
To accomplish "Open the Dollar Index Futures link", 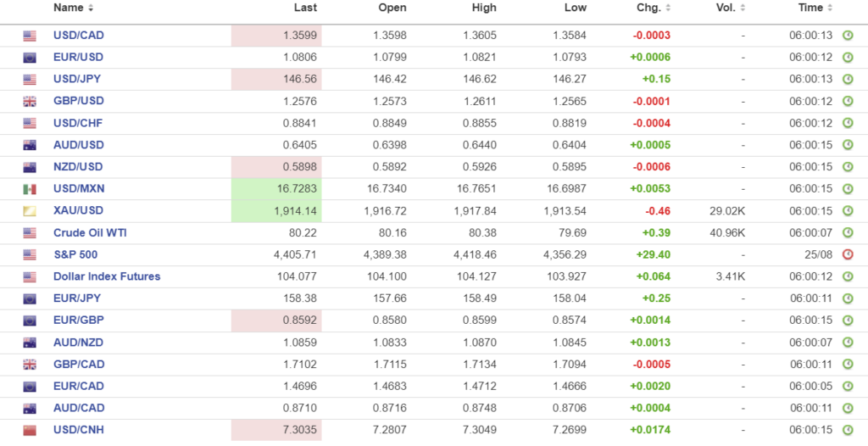I will [107, 276].
